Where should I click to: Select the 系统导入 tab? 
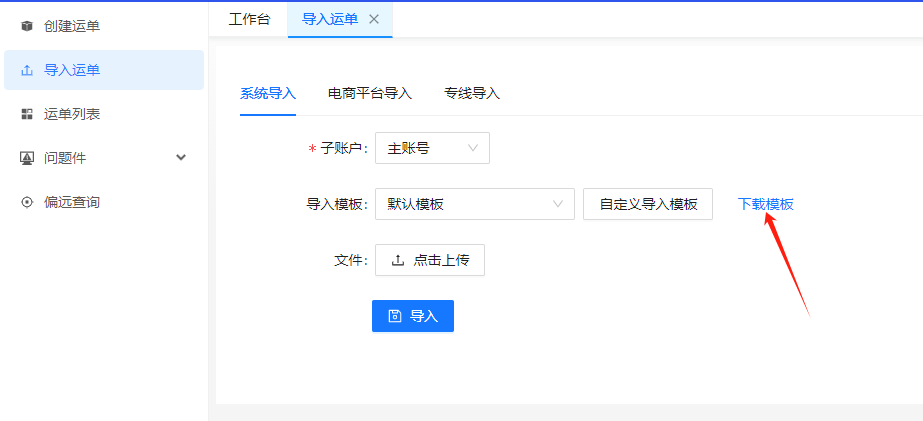[268, 94]
